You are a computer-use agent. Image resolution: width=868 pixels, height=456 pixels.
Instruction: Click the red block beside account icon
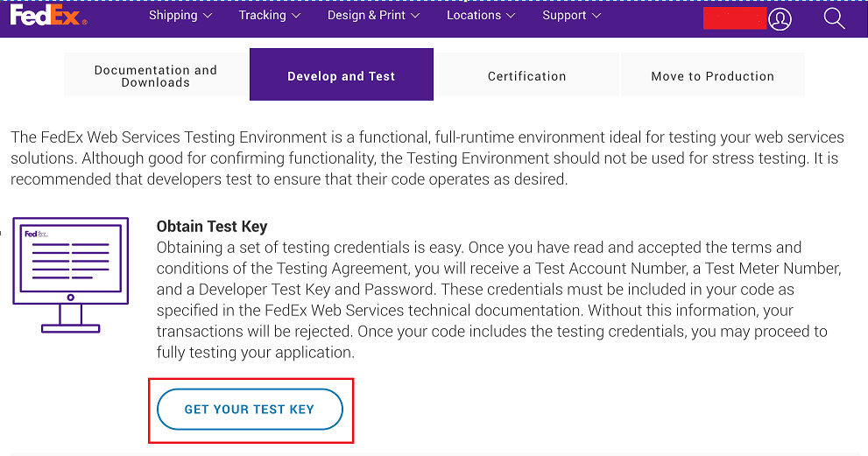pyautogui.click(x=735, y=18)
